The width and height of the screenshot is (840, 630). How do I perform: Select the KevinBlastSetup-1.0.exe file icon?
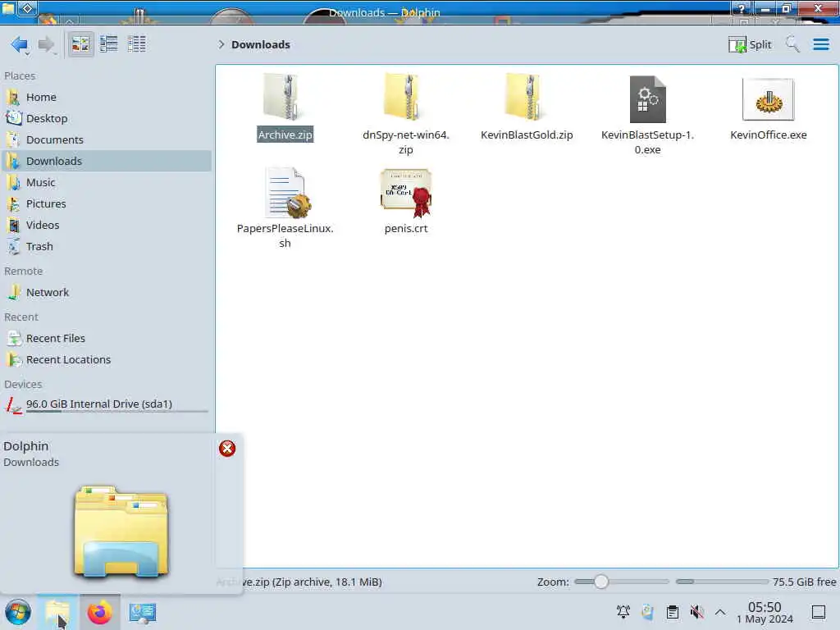648,99
